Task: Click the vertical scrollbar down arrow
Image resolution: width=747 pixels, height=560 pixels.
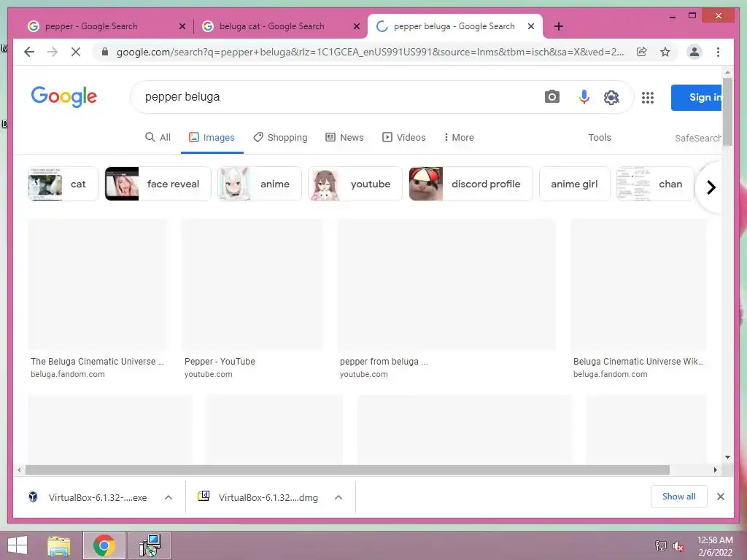Action: [x=727, y=457]
